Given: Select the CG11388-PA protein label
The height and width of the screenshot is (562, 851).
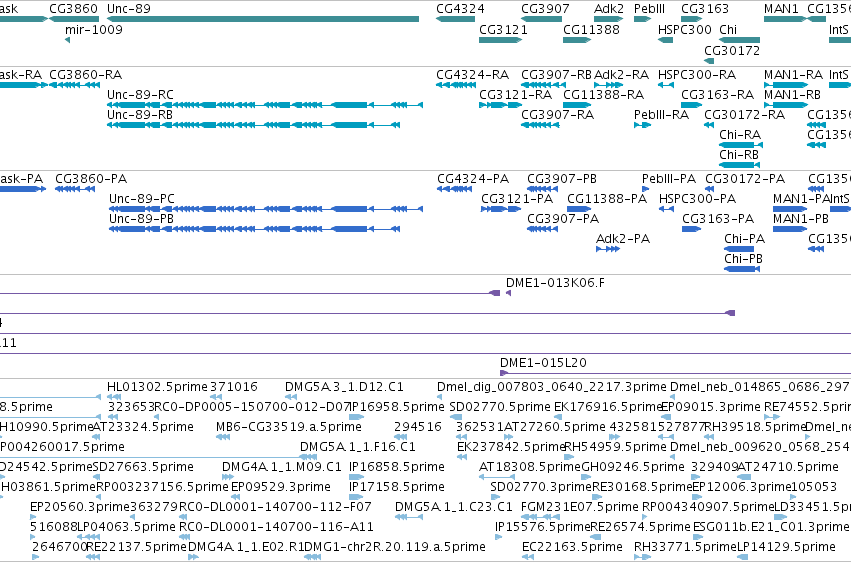Looking at the screenshot, I should [607, 199].
